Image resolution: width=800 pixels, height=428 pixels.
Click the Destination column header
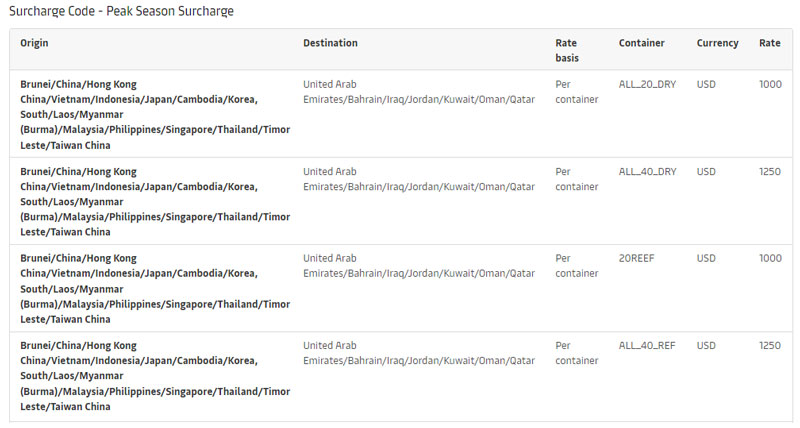330,43
